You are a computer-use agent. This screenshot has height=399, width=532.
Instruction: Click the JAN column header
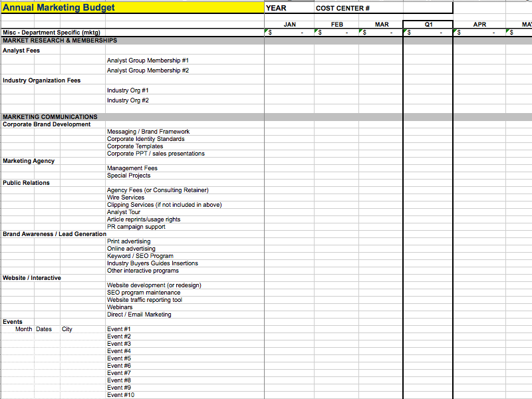tap(289, 24)
